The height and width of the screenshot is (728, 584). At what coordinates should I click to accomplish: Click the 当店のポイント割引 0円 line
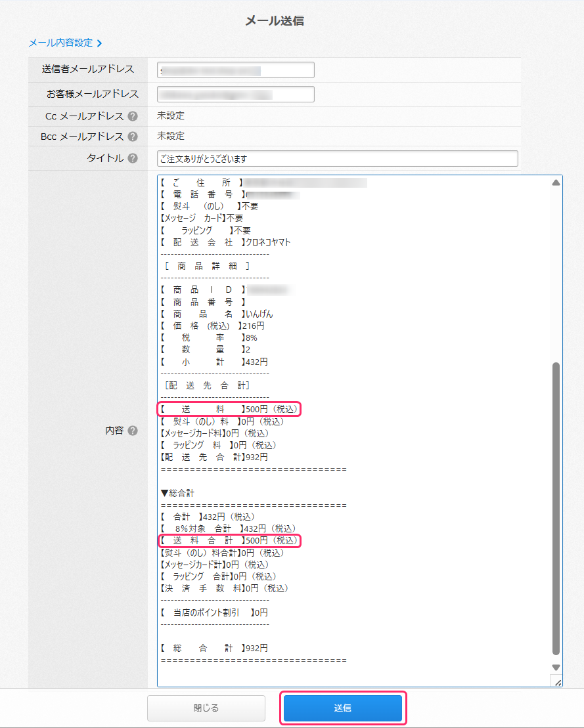click(214, 612)
